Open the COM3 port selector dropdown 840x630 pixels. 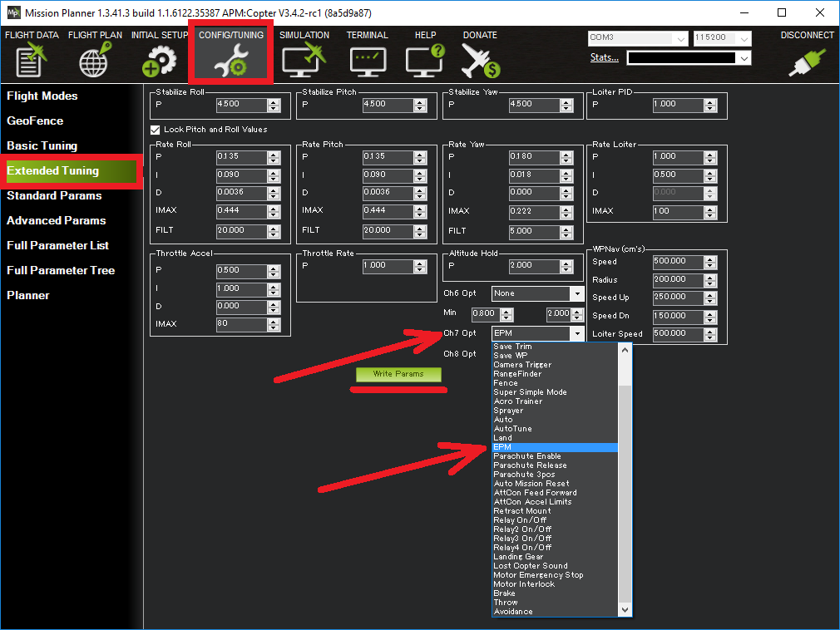681,38
